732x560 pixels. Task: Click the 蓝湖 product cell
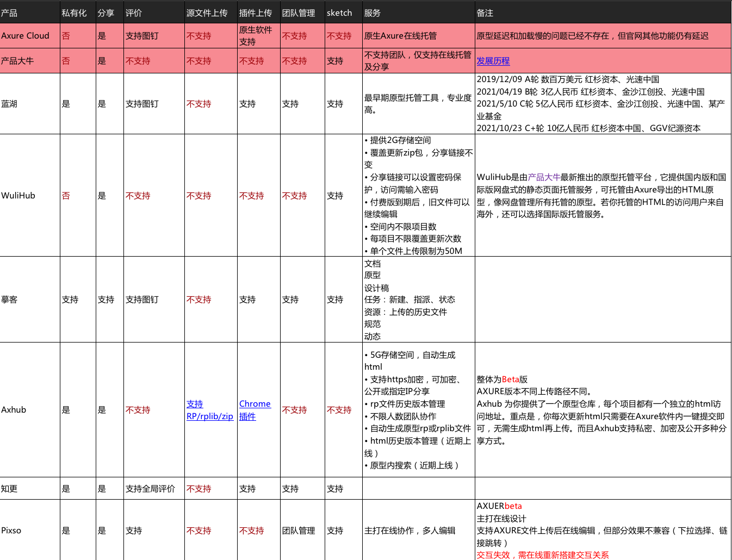30,104
